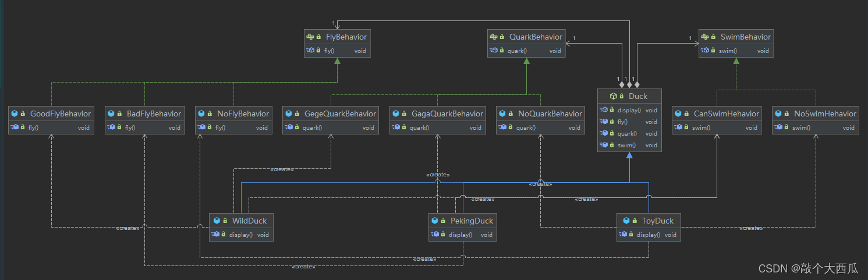This screenshot has width=868, height=280.
Task: Click the NoSwimHehavior class icon
Action: click(778, 114)
